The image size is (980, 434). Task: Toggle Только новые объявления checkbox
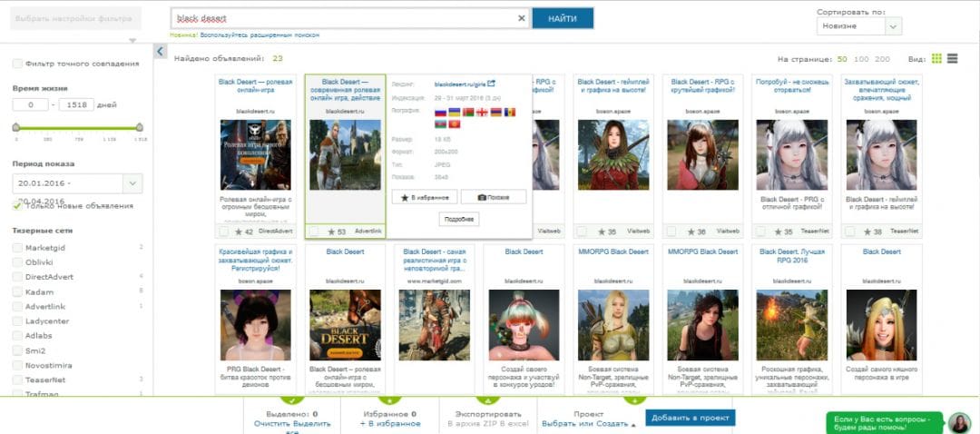pyautogui.click(x=17, y=205)
